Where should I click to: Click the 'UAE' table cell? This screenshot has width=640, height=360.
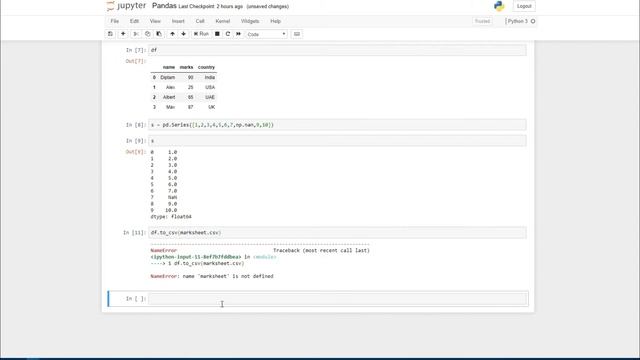(210, 97)
